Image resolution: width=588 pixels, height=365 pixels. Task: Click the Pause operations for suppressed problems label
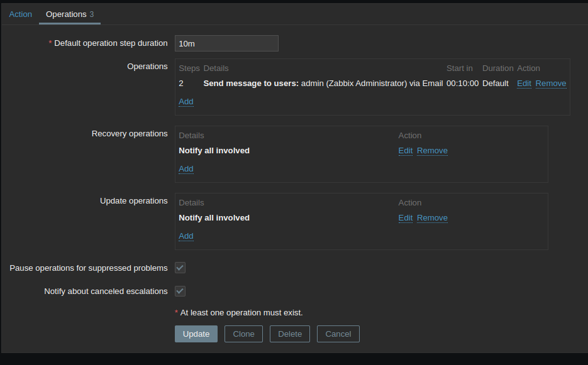click(89, 268)
